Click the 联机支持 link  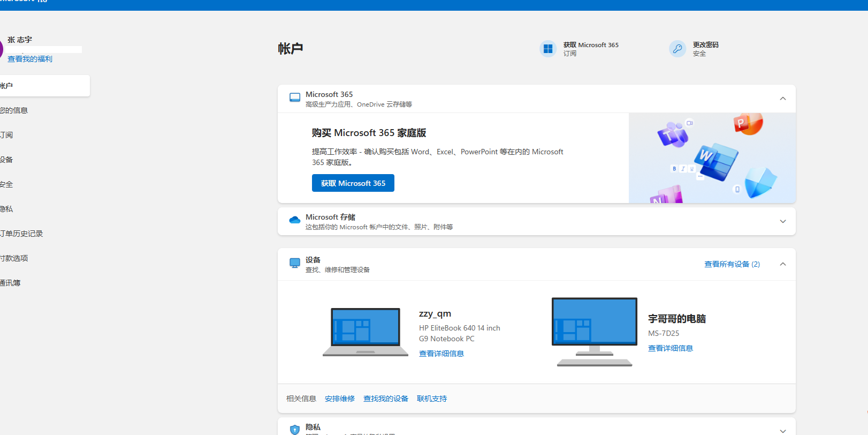(432, 399)
